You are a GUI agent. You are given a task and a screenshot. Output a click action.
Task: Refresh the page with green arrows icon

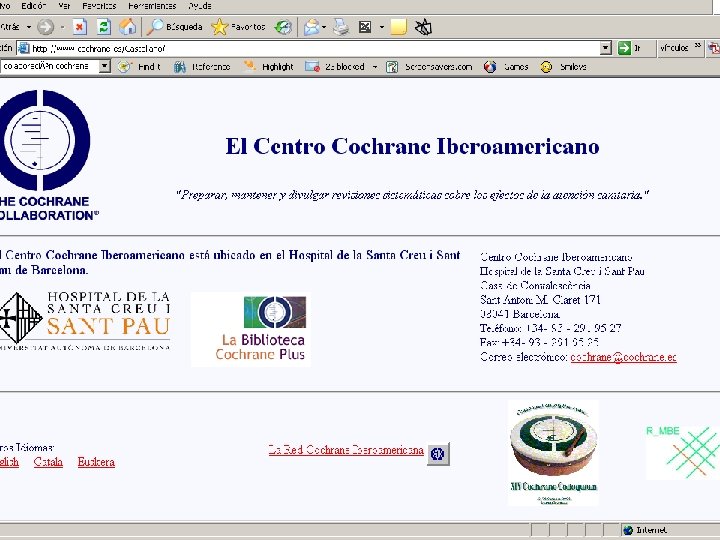pos(104,27)
